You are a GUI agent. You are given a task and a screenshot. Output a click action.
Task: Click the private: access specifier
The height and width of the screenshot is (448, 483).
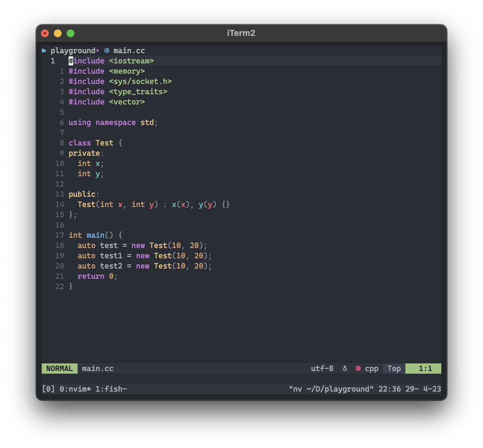click(x=86, y=153)
